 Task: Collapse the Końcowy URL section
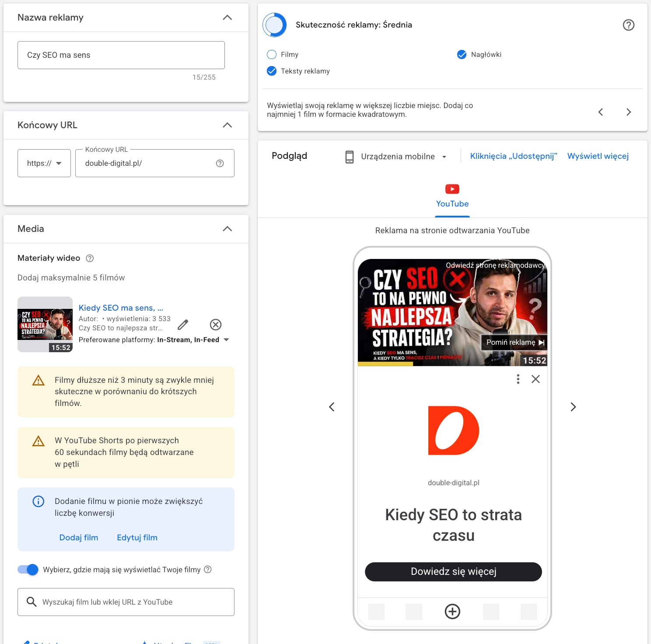227,125
